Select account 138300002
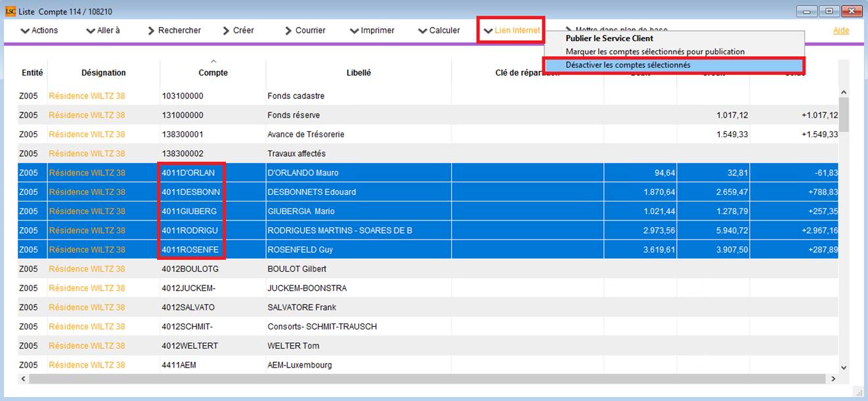The width and height of the screenshot is (868, 401). coord(183,154)
